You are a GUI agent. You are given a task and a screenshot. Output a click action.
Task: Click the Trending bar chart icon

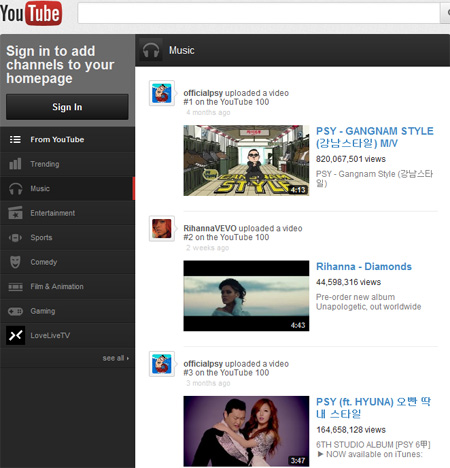[x=15, y=164]
